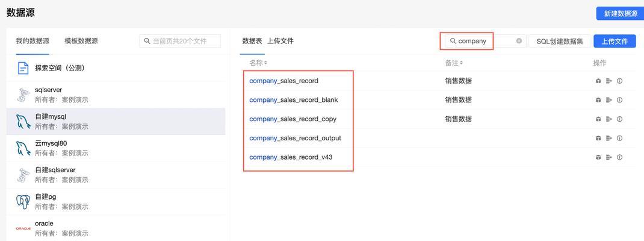Viewport: 644px width, 241px height.
Task: Click the 自建sqlserver data source icon
Action: [23, 175]
